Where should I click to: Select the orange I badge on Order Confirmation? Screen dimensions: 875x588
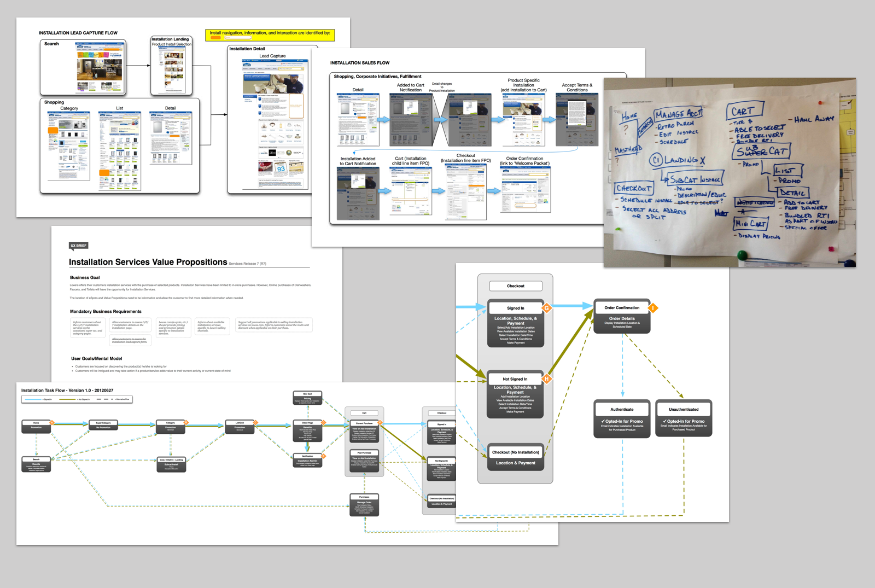652,308
